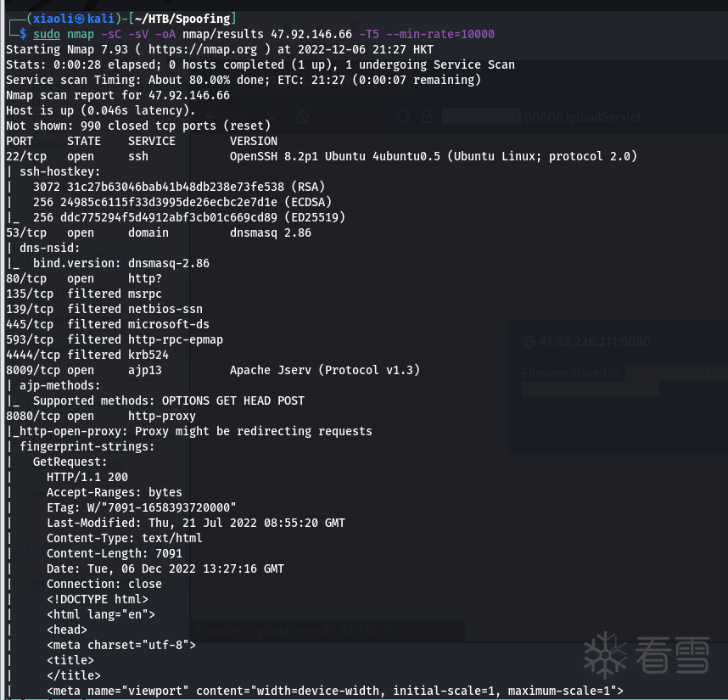Click the 593/tcp http-rpc-epmap row

(115, 339)
